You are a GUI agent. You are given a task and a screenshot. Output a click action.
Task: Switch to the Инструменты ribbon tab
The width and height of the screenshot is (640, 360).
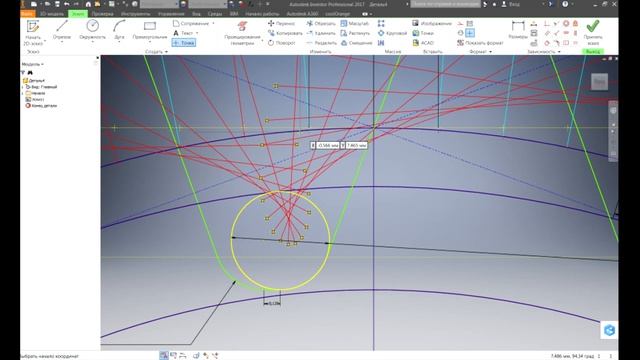tap(135, 14)
